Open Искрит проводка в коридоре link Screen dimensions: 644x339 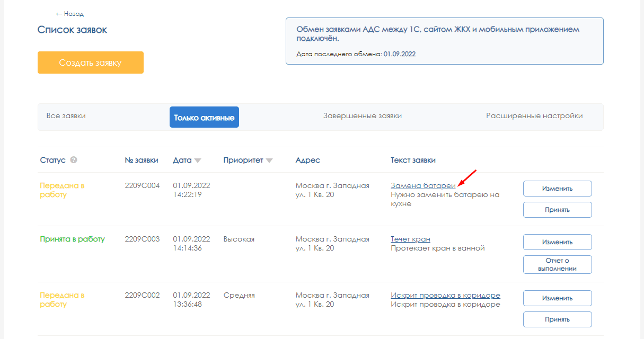(x=445, y=295)
